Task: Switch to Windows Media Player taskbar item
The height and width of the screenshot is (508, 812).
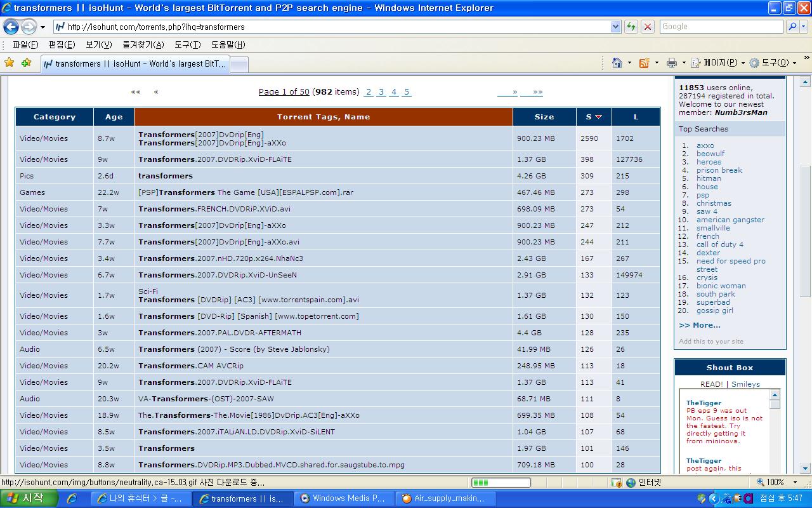Action: click(x=343, y=498)
